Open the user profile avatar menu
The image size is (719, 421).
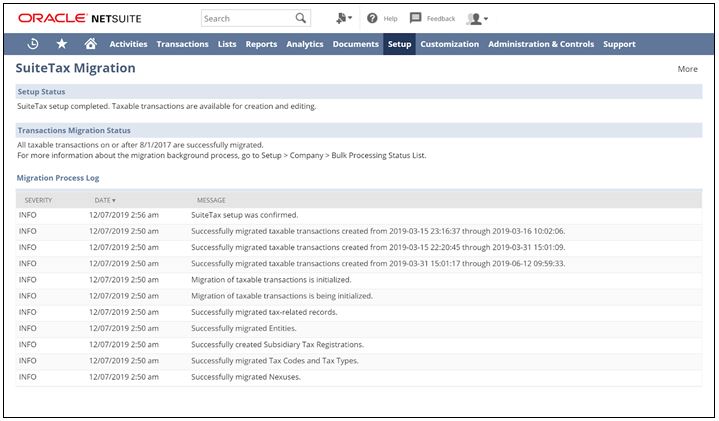(477, 19)
